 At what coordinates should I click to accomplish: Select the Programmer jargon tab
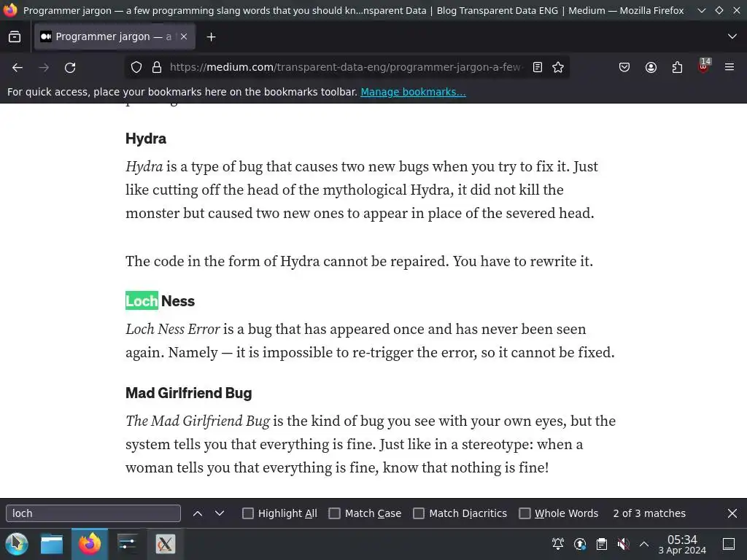pyautogui.click(x=115, y=36)
